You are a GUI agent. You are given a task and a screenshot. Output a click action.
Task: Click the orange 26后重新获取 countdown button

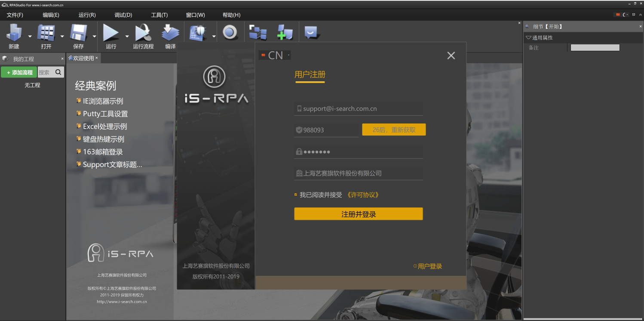[x=394, y=130]
